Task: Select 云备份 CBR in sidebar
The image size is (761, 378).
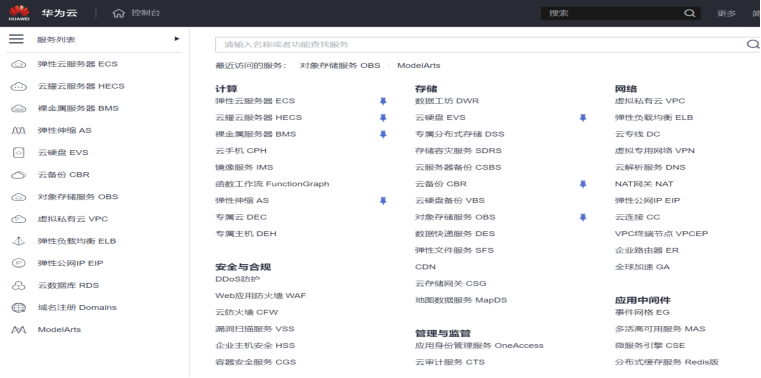Action: (64, 175)
